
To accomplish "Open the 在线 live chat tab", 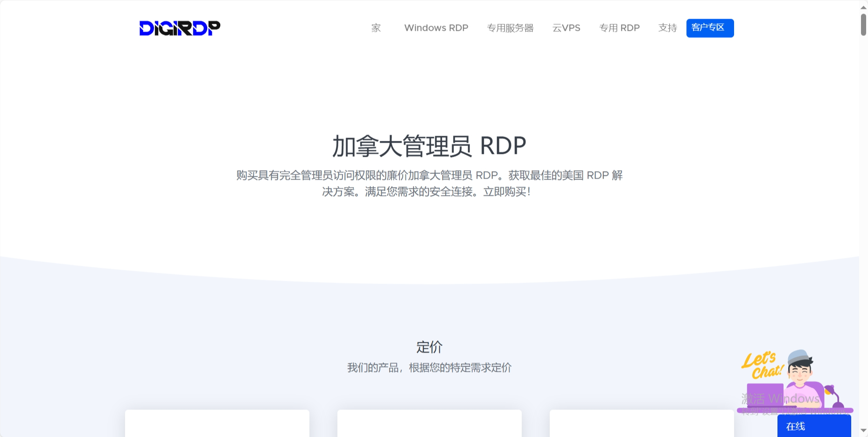I will point(813,426).
